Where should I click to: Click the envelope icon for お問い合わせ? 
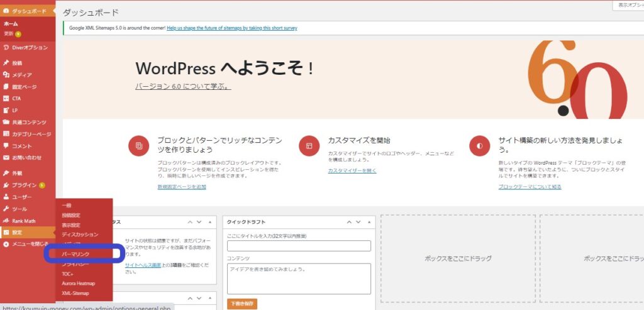[x=6, y=157]
